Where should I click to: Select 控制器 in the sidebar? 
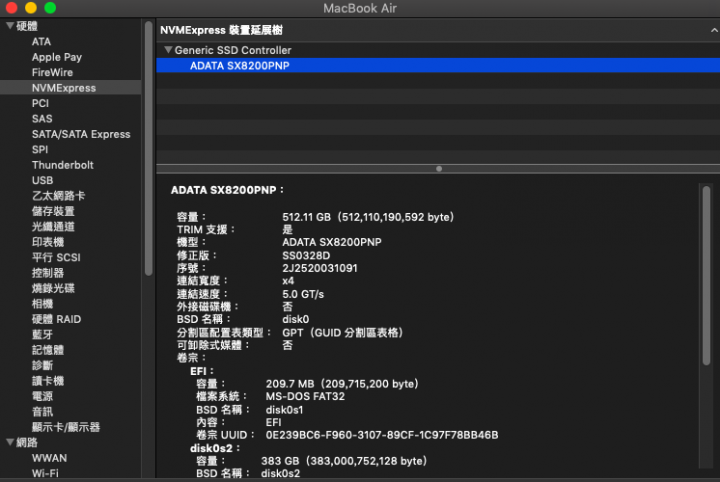(48, 273)
